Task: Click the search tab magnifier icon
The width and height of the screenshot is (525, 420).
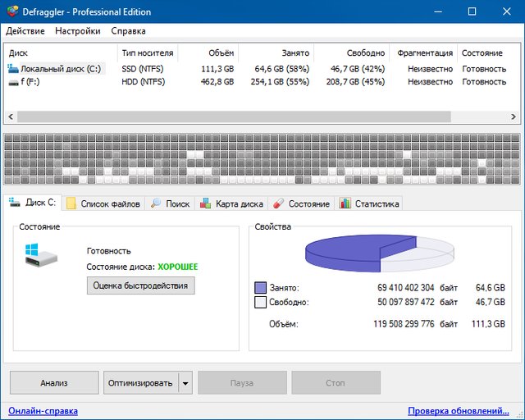Action: (156, 203)
